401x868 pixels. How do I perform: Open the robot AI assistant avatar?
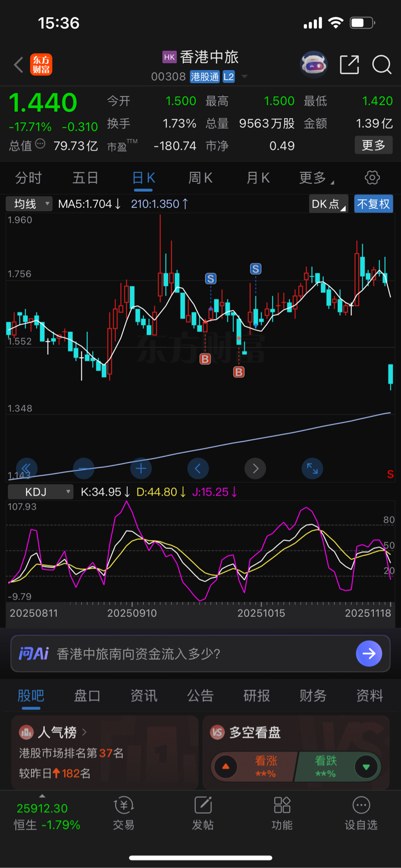314,65
